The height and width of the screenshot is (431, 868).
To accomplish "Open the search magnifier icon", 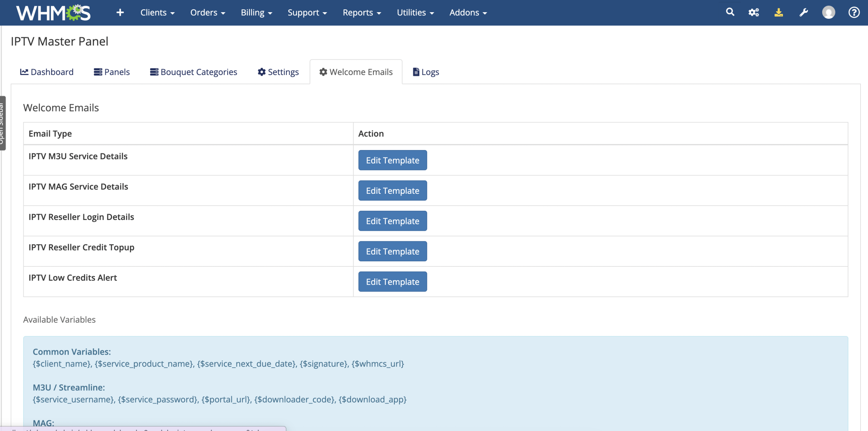I will click(730, 12).
